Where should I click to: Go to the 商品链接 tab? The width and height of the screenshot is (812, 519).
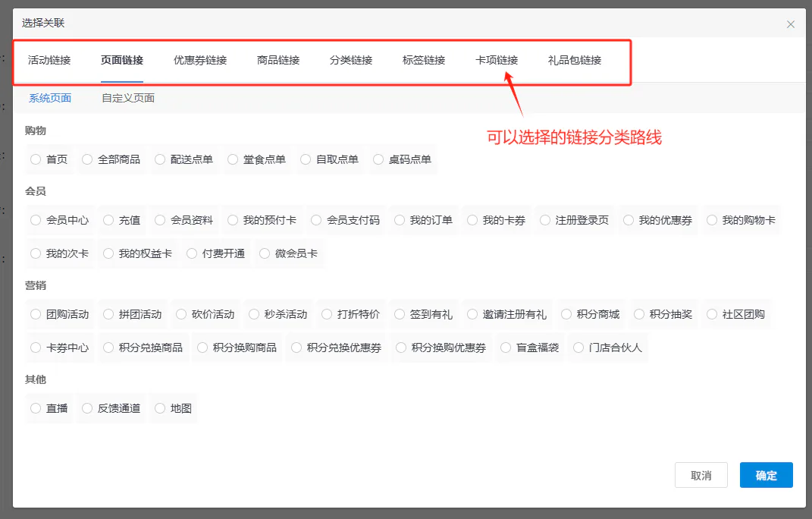(x=278, y=60)
